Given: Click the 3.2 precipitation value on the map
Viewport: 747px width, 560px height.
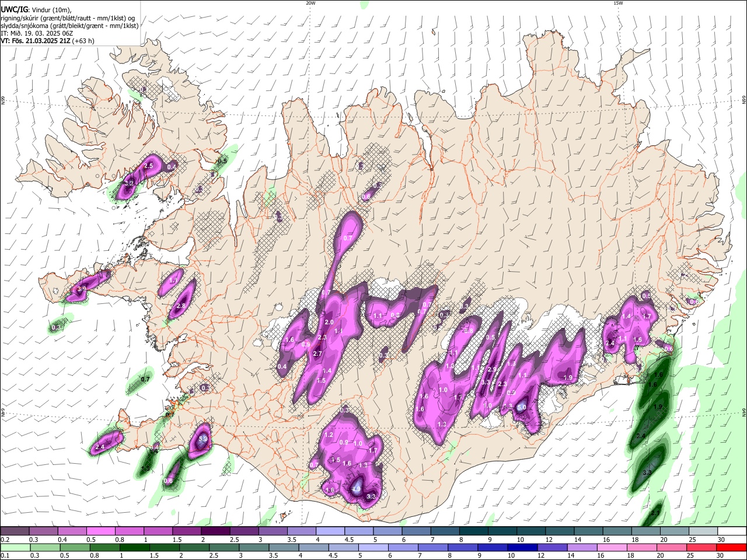Looking at the screenshot, I should coord(130,183).
